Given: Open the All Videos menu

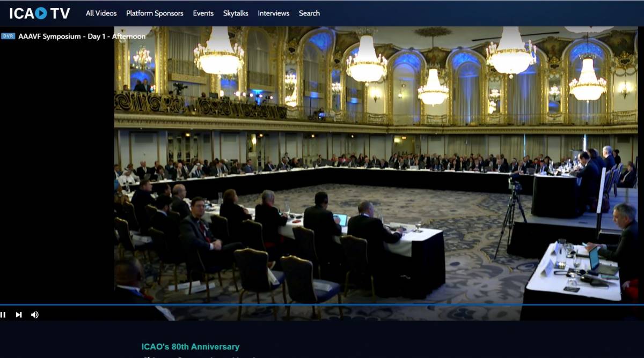Looking at the screenshot, I should pos(101,13).
